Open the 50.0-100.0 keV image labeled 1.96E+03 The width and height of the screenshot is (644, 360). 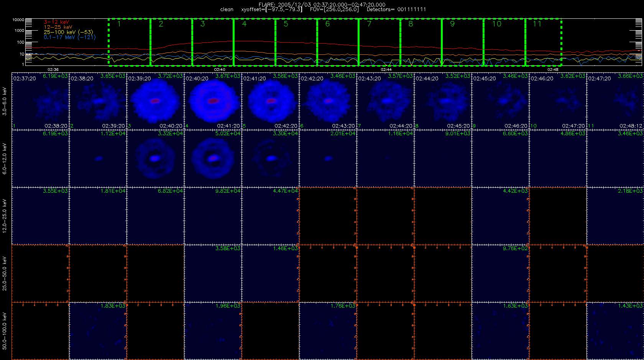point(213,331)
